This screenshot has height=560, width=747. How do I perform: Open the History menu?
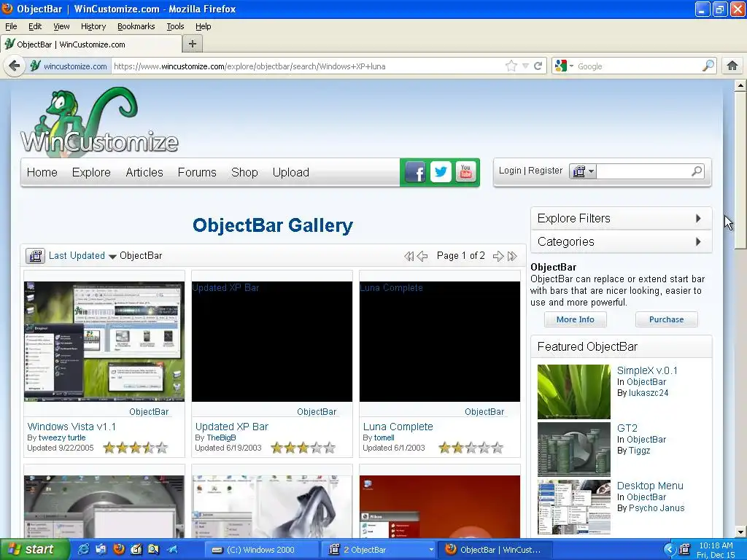93,26
